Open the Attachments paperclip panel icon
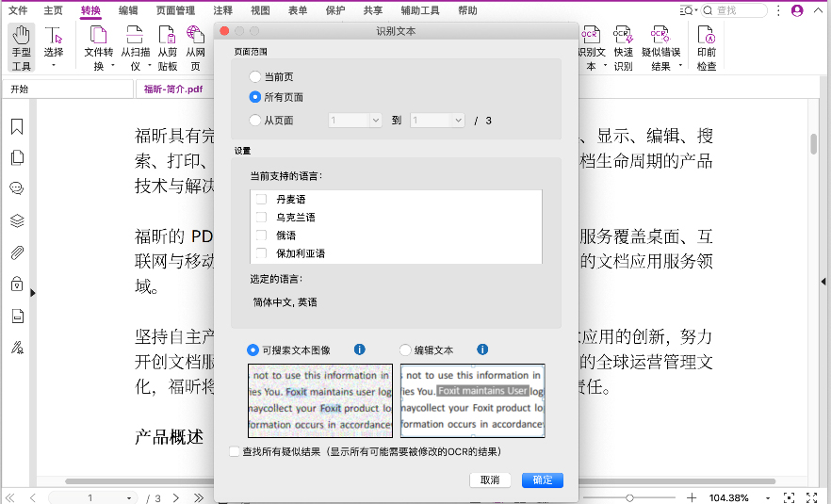The image size is (831, 504). coord(17,252)
